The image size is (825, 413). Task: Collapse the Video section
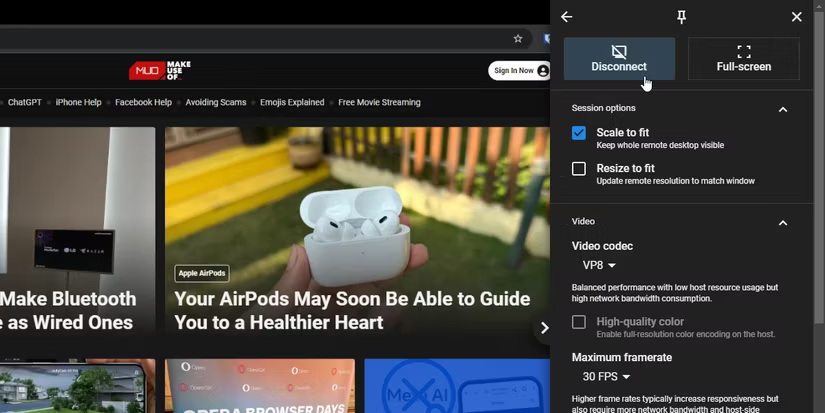coord(783,222)
